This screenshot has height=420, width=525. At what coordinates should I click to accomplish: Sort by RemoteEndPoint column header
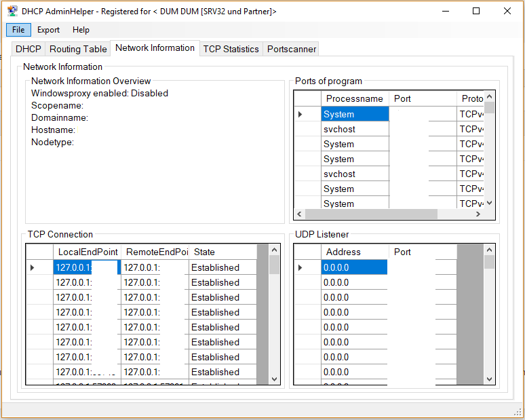[155, 252]
